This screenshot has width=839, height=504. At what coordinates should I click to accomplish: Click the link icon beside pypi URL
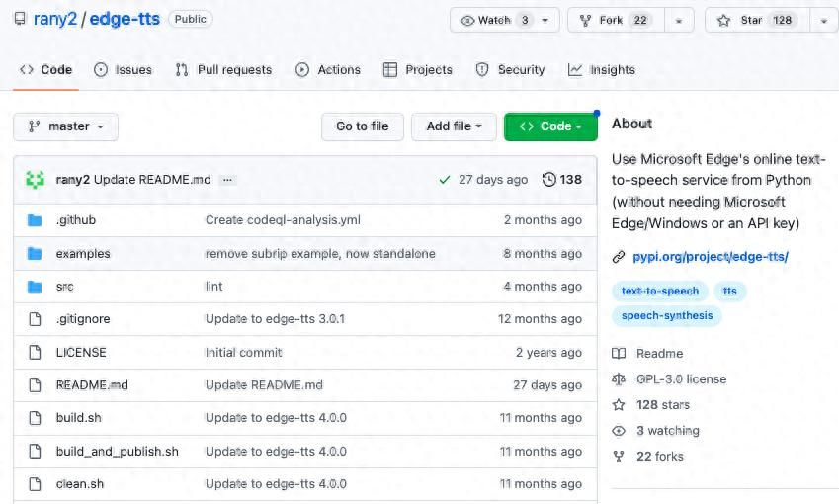pyautogui.click(x=619, y=257)
